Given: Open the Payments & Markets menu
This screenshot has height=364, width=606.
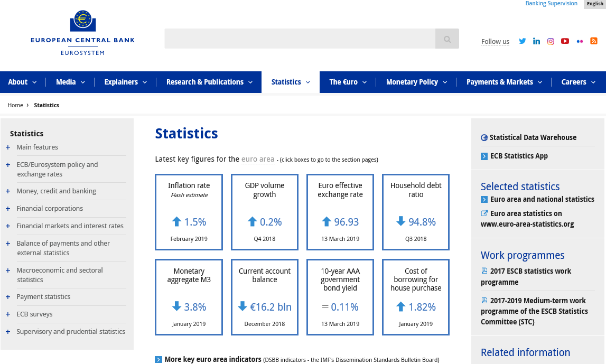Looking at the screenshot, I should point(504,82).
